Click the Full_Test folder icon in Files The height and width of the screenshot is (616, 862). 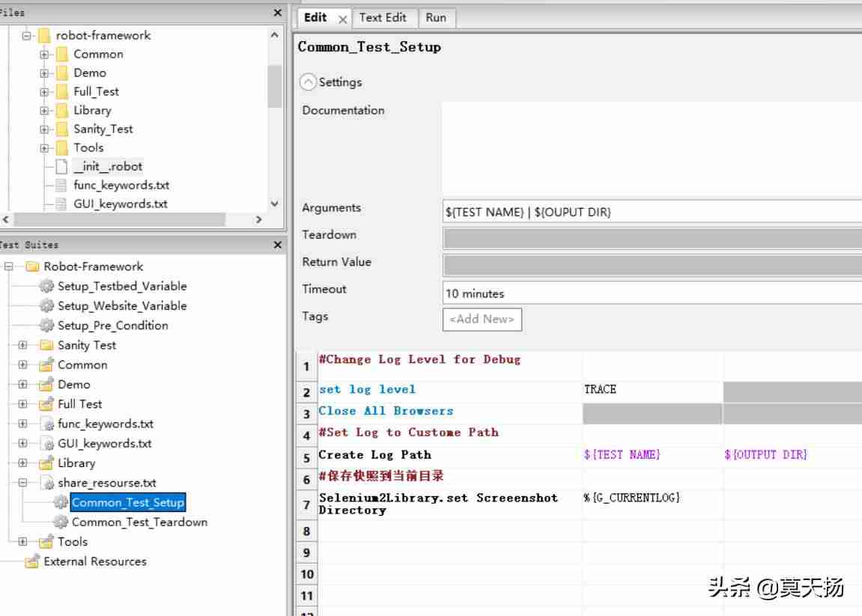(x=62, y=92)
